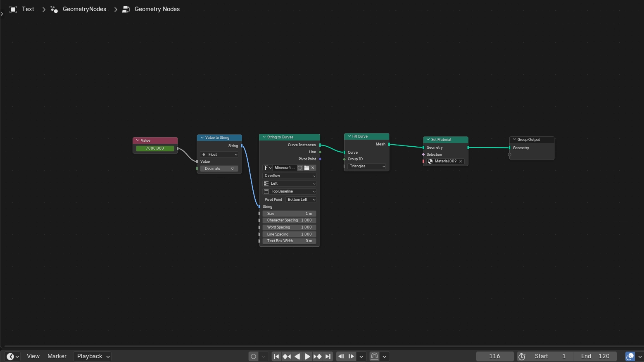
Task: Toggle auto keyframe recording in the timeline
Action: pos(253,356)
